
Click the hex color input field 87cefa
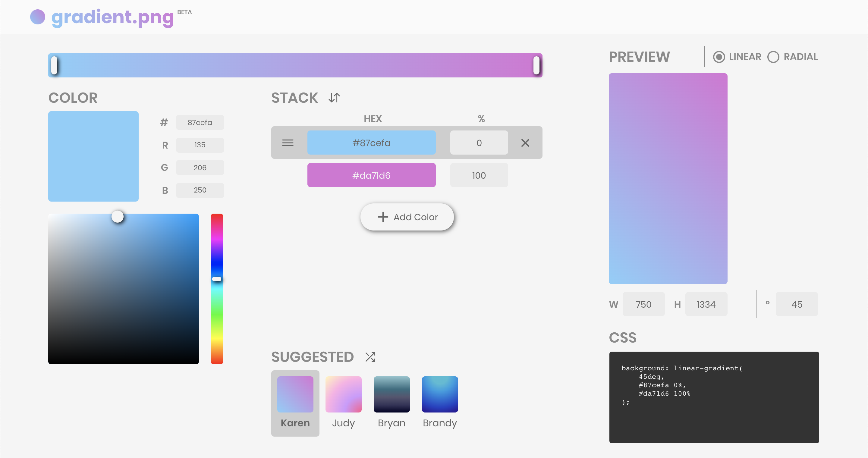pyautogui.click(x=200, y=123)
